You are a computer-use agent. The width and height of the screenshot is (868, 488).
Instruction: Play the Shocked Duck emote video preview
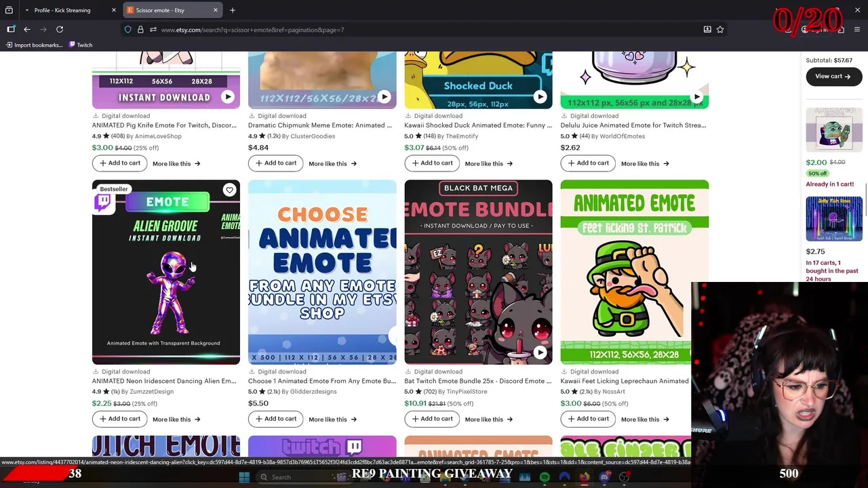540,97
